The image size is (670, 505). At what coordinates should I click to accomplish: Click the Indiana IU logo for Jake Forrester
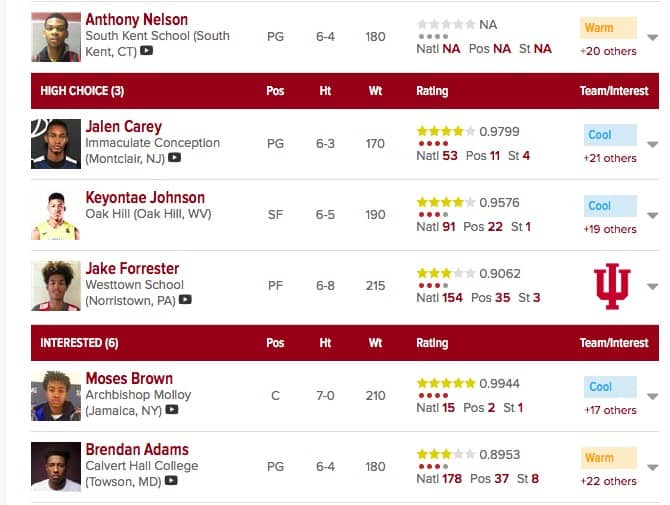coord(612,286)
